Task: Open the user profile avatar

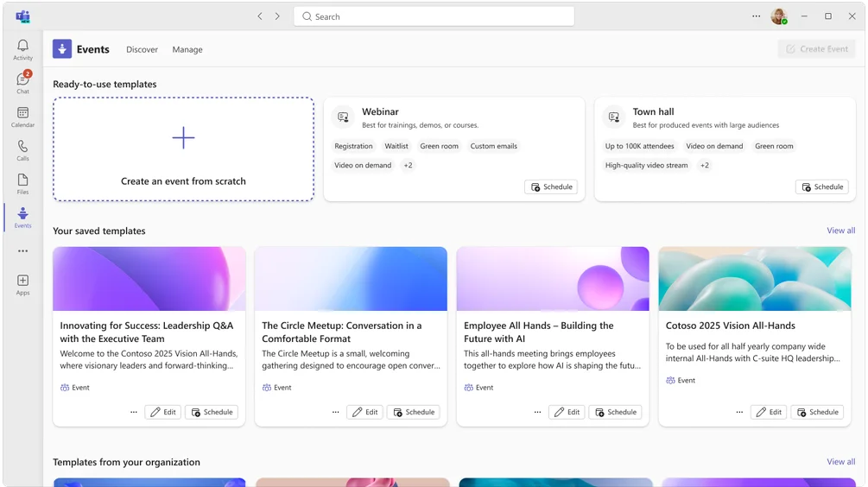Action: tap(778, 16)
